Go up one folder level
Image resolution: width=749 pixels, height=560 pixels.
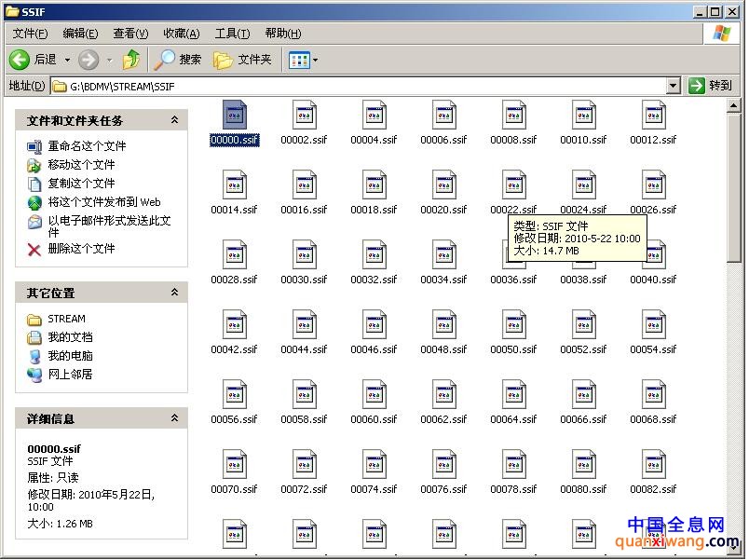tap(131, 60)
